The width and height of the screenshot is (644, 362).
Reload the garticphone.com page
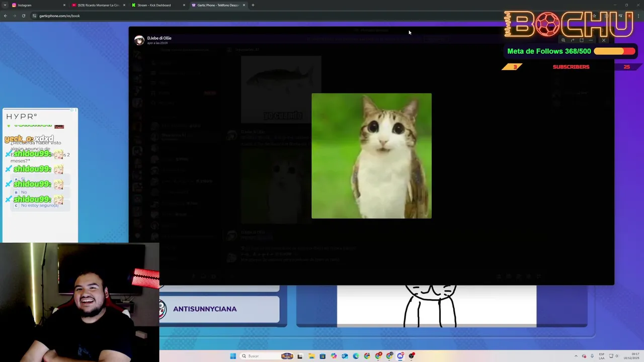pos(23,16)
